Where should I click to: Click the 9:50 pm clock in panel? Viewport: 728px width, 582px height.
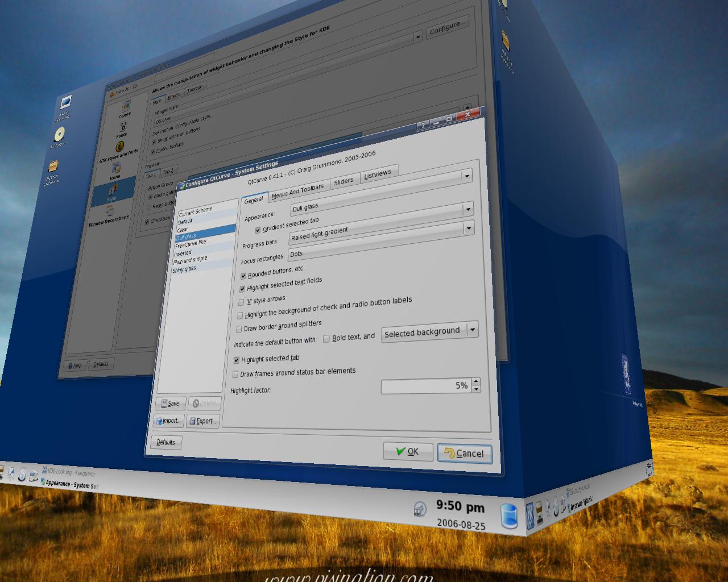460,506
